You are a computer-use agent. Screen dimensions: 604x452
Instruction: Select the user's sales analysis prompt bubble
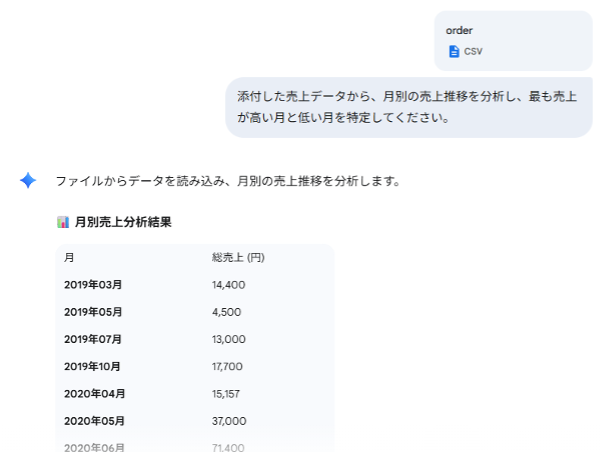click(x=408, y=108)
